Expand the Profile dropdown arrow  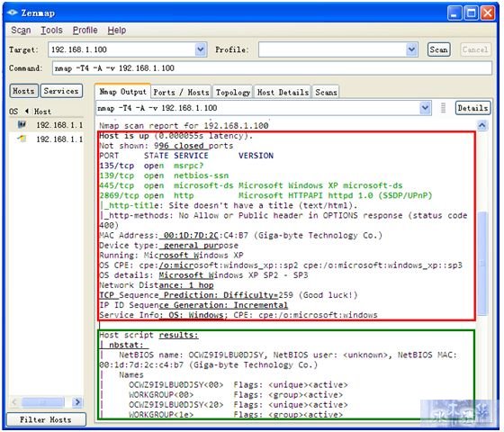click(x=411, y=49)
